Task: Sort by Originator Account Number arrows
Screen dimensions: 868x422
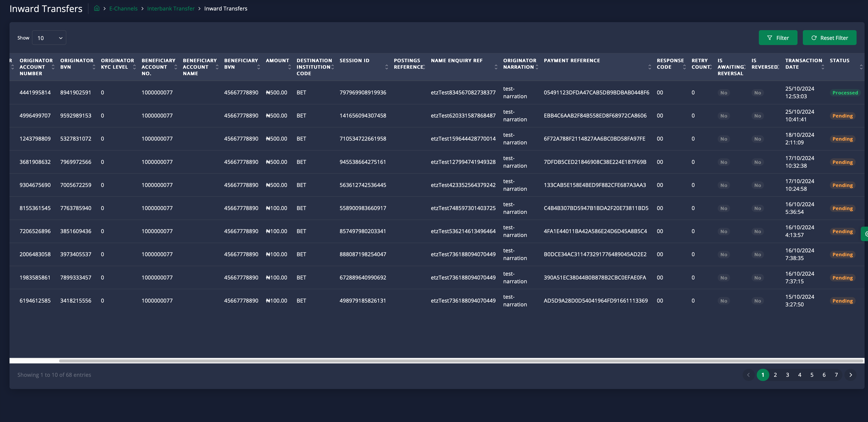Action: [x=53, y=67]
